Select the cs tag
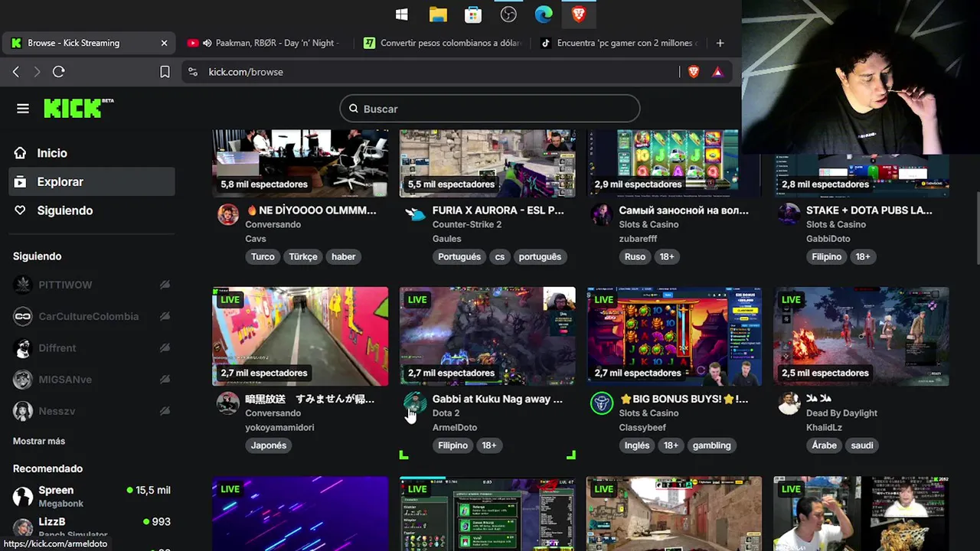 [500, 257]
